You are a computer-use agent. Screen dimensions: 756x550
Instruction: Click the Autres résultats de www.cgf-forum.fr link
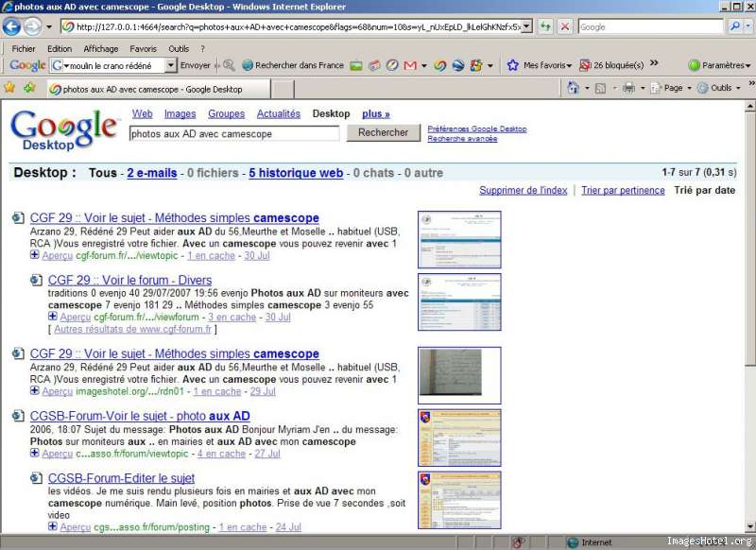132,329
